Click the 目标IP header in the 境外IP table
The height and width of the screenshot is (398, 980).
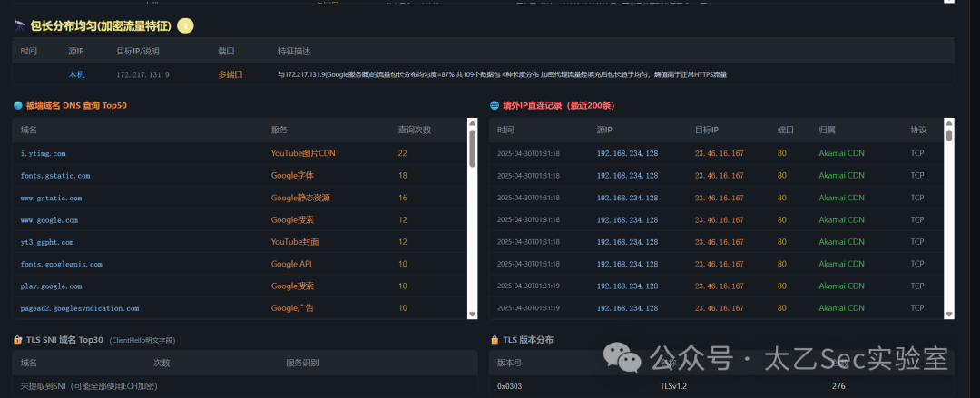click(706, 130)
